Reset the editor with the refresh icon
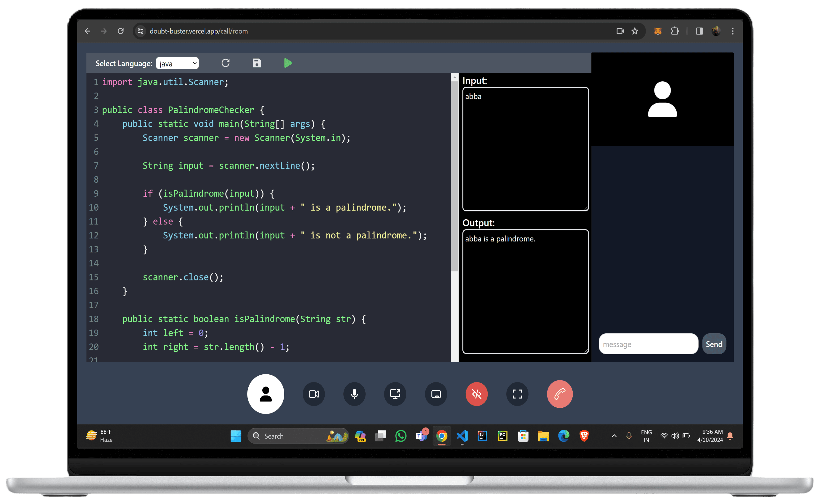 (x=226, y=63)
